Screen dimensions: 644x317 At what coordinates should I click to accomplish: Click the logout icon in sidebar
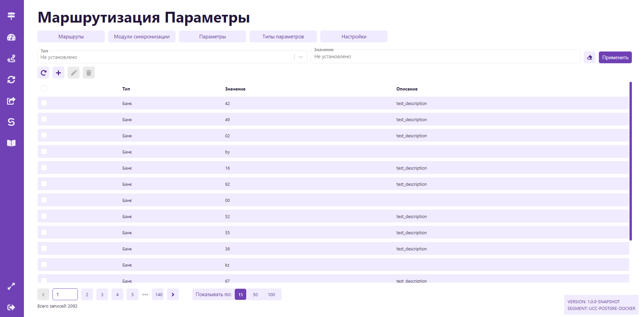click(x=11, y=307)
